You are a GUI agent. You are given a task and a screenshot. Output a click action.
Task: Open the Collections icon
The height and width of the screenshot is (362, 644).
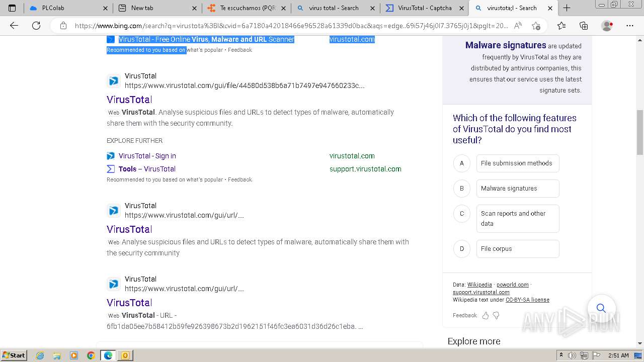click(584, 26)
